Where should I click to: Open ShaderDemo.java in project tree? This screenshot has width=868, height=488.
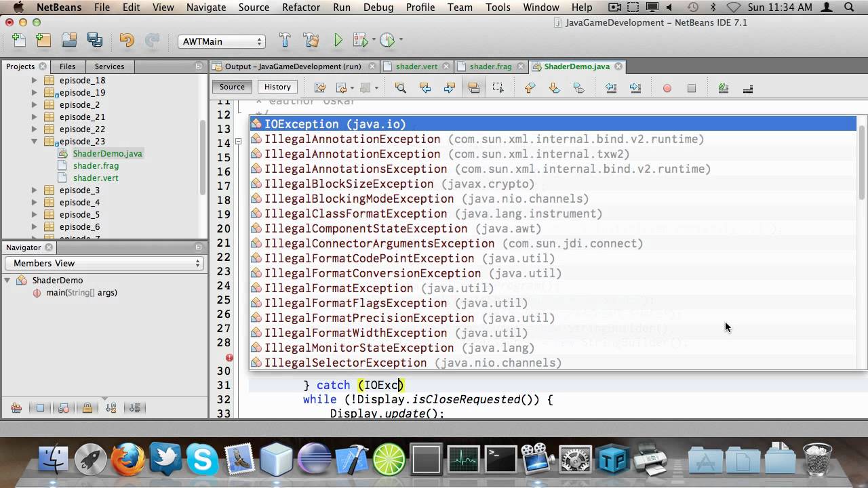tap(107, 153)
